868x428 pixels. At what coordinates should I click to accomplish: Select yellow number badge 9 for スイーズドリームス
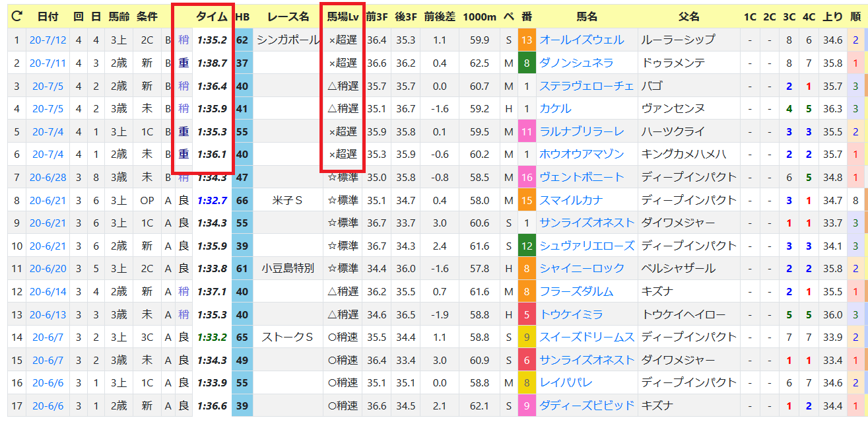(x=527, y=338)
